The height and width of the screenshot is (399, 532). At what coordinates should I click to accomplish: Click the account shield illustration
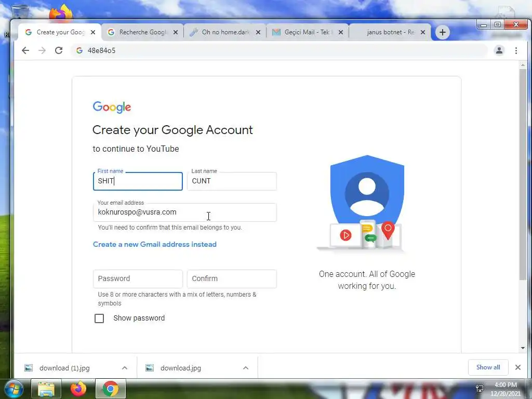point(367,203)
